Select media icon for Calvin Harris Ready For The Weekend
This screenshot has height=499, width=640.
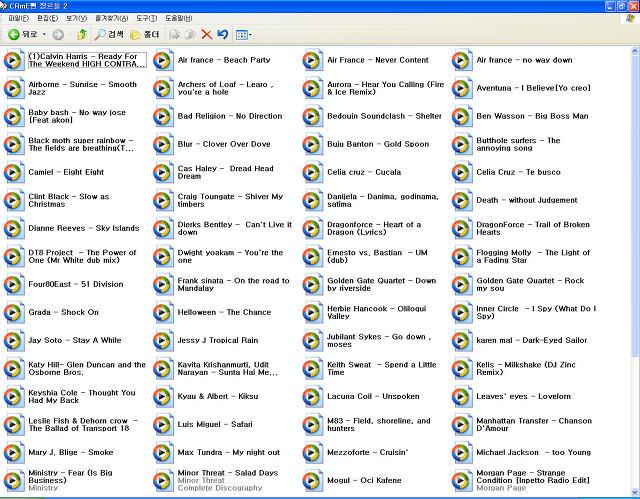click(13, 60)
